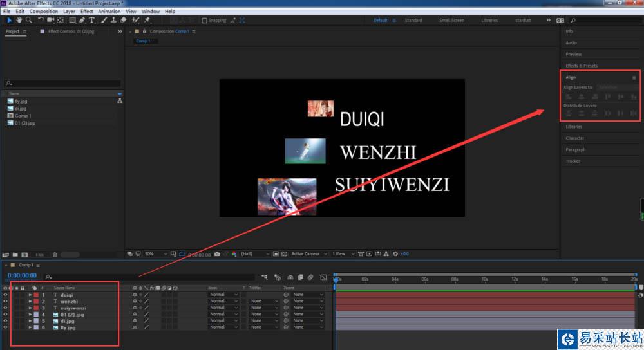Image resolution: width=644 pixels, height=350 pixels.
Task: Select the Roto Brush tool
Action: 135,20
